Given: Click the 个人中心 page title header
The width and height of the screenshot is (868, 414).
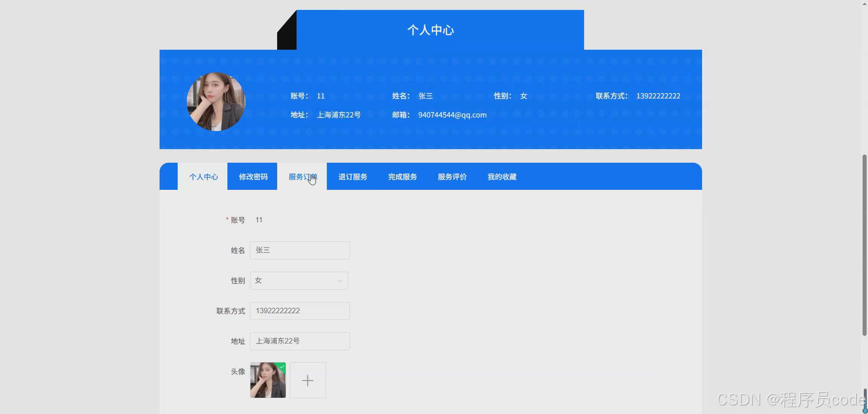Looking at the screenshot, I should point(430,30).
